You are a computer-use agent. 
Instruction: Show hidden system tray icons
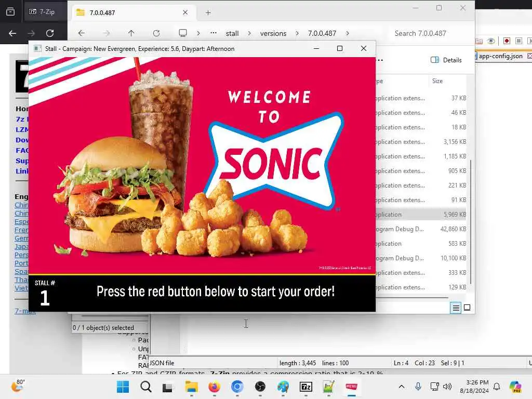point(402,387)
